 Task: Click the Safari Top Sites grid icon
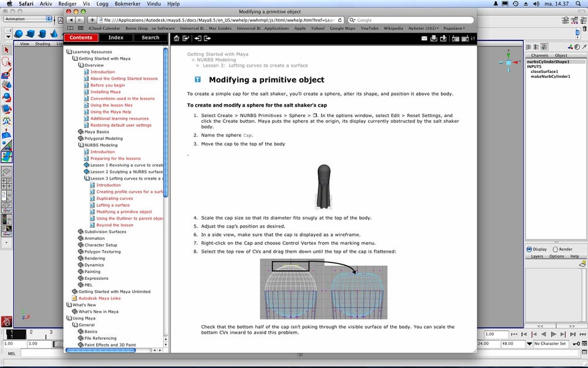[81, 28]
